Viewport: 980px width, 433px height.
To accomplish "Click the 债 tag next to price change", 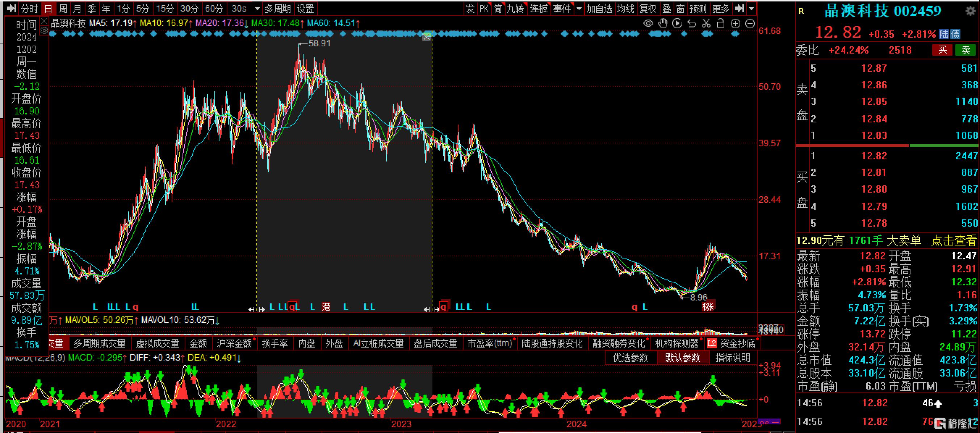I will coord(955,34).
